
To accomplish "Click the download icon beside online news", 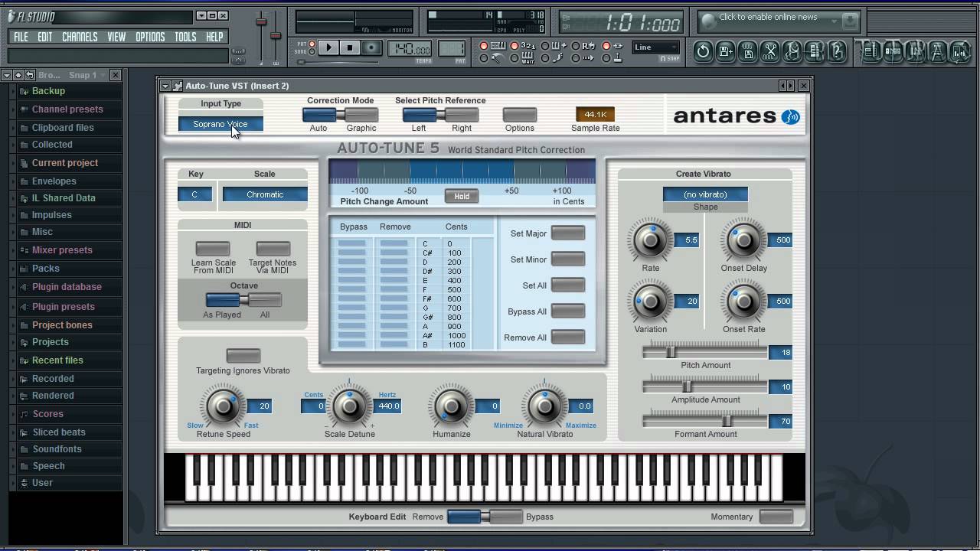I will click(848, 21).
